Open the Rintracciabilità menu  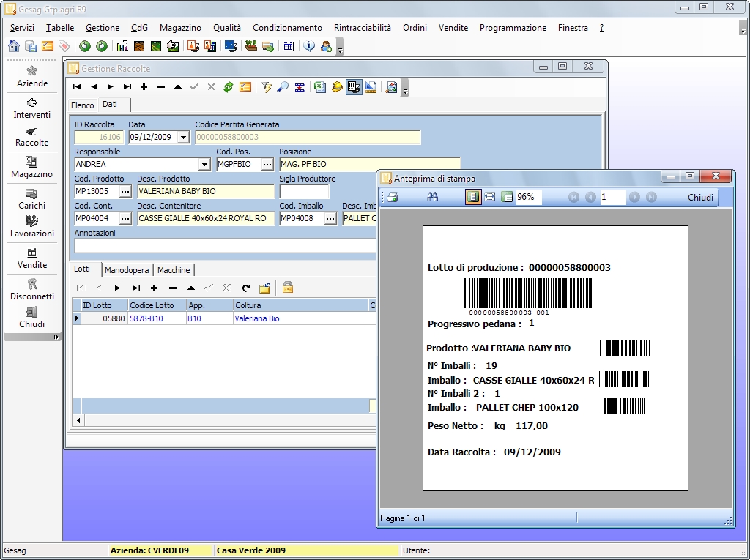(362, 28)
